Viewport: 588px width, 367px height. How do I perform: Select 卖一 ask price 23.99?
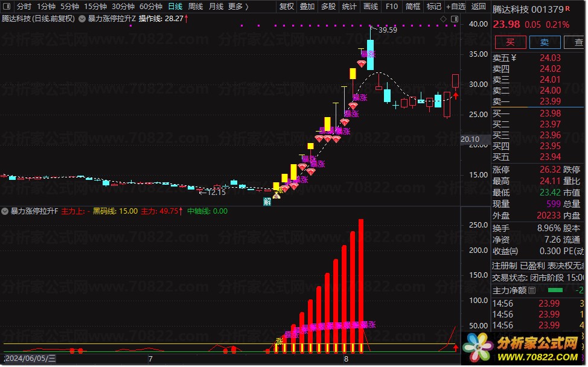pyautogui.click(x=550, y=101)
